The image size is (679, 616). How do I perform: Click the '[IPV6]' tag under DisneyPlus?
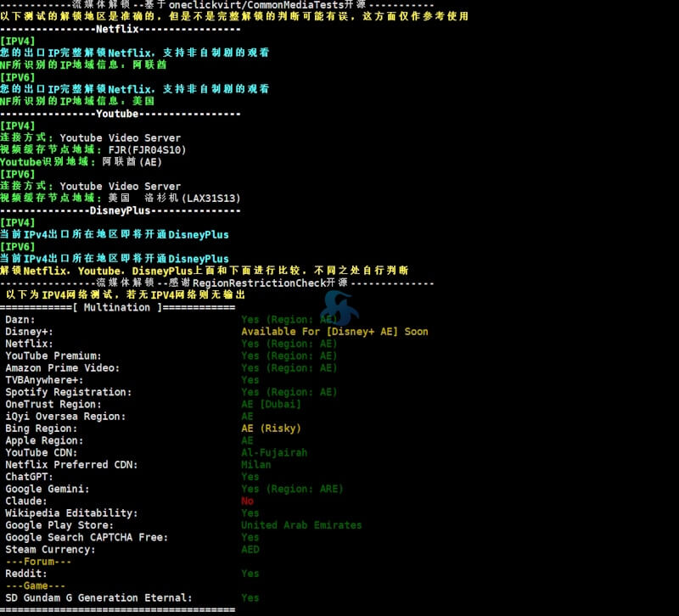click(17, 247)
